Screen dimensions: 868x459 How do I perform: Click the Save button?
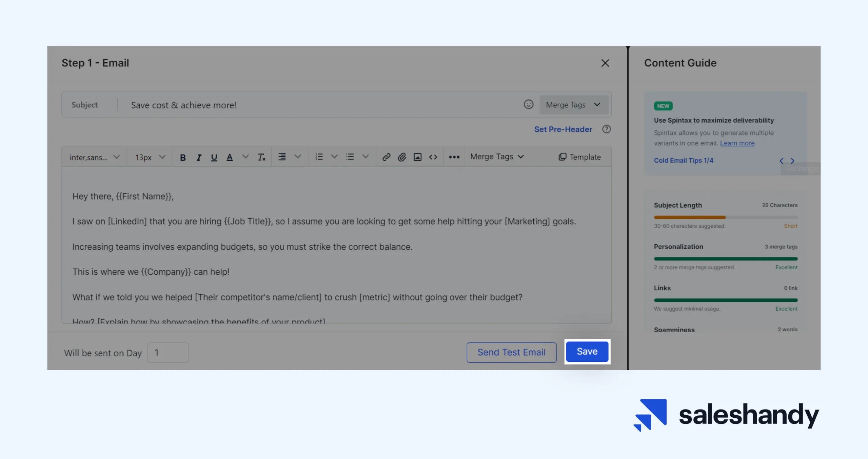pyautogui.click(x=587, y=352)
